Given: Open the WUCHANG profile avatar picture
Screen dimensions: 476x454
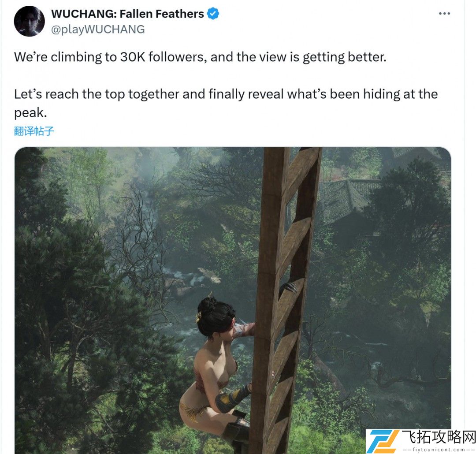Looking at the screenshot, I should click(x=30, y=21).
